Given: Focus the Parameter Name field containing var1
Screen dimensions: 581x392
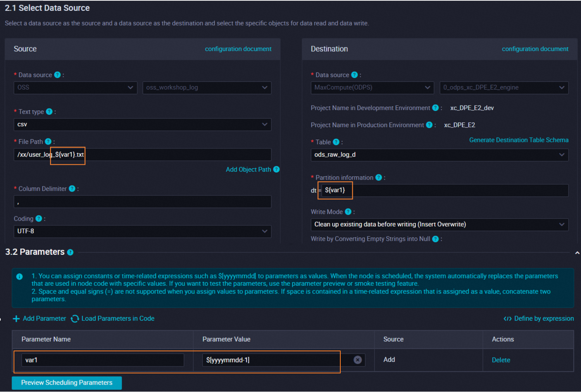Looking at the screenshot, I should (103, 360).
